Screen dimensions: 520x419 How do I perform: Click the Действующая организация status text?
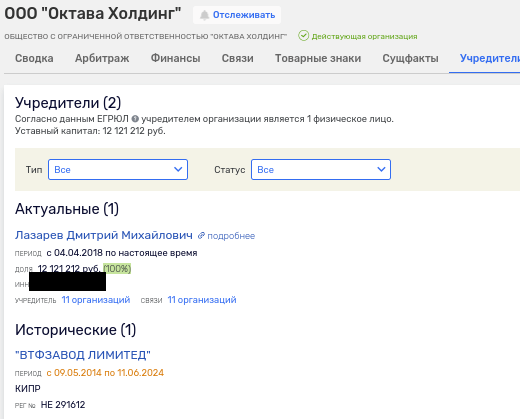[364, 36]
